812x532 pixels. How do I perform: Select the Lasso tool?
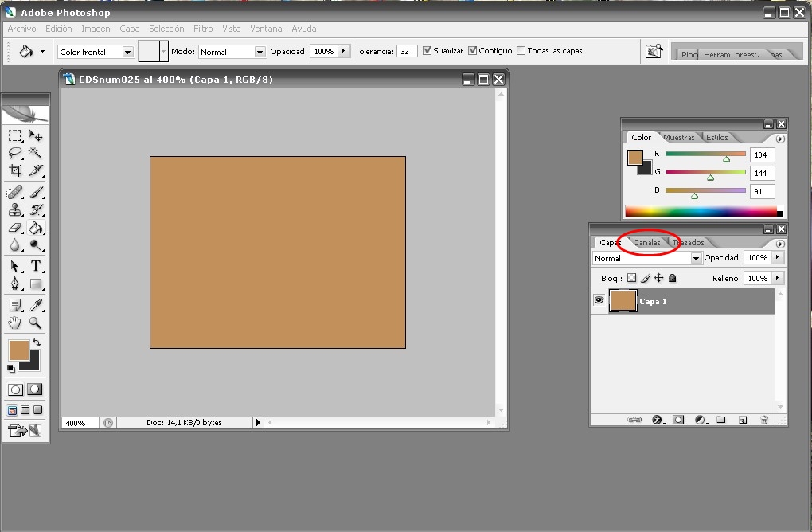point(15,153)
